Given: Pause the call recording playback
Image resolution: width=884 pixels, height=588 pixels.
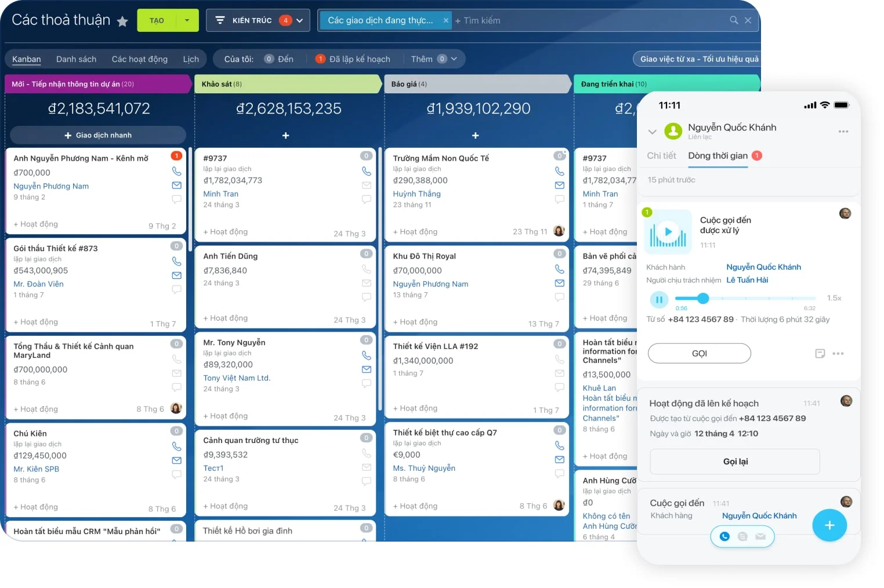Looking at the screenshot, I should [x=659, y=300].
